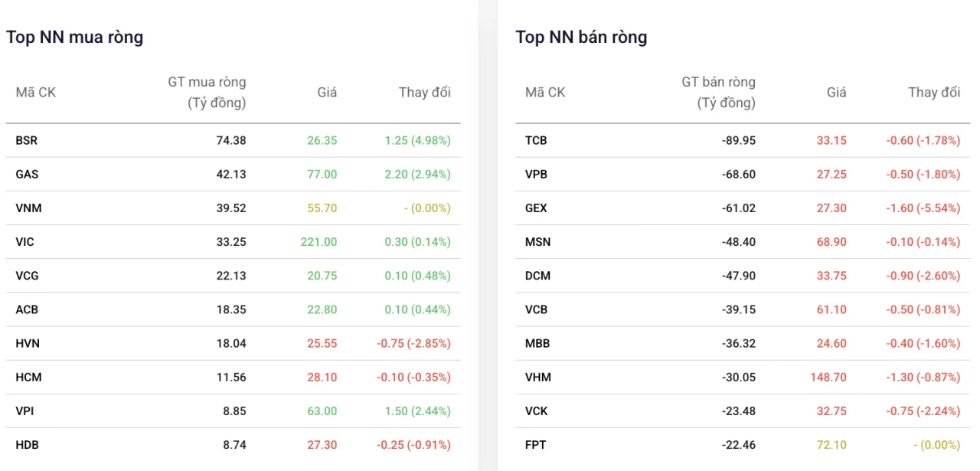980x471 pixels.
Task: Click the HDB stock ticker
Action: pos(27,444)
